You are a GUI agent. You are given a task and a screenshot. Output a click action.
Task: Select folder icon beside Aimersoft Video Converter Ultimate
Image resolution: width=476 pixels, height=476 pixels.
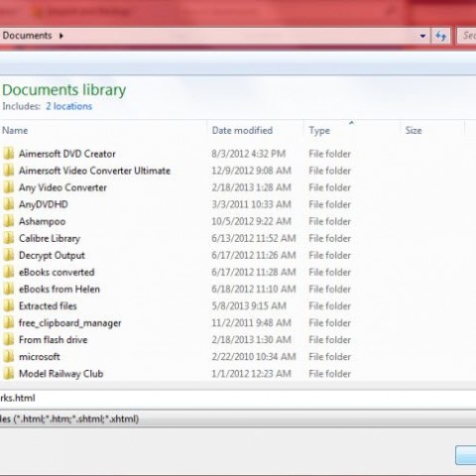(9, 171)
